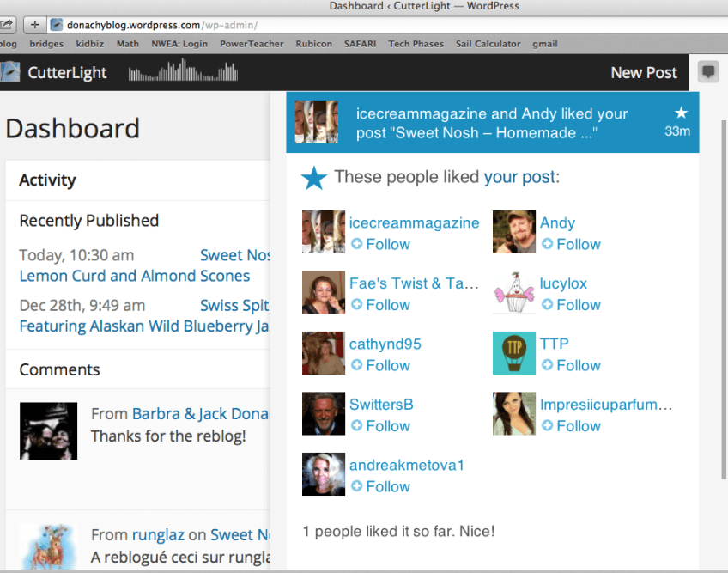
Task: Click the browser share arrow icon
Action: pyautogui.click(x=7, y=25)
